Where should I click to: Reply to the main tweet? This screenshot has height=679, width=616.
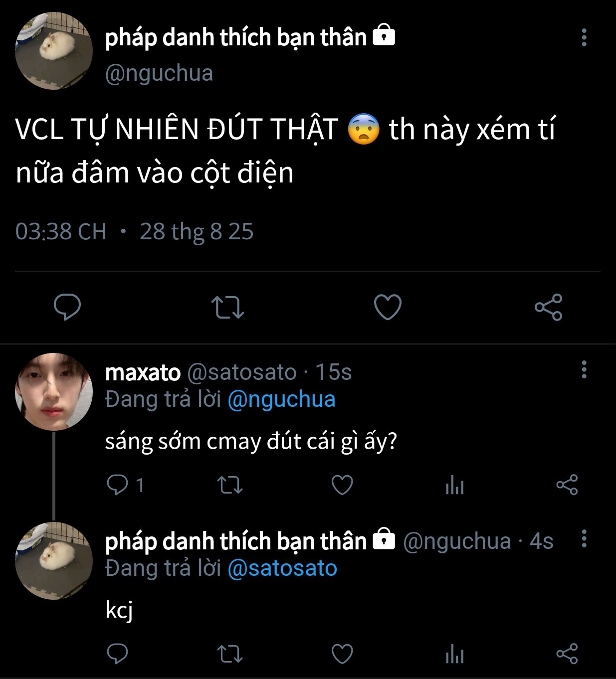67,307
